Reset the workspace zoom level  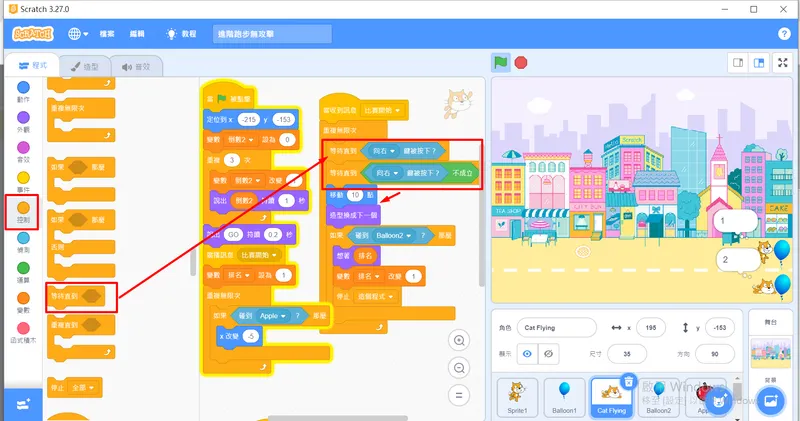point(459,395)
